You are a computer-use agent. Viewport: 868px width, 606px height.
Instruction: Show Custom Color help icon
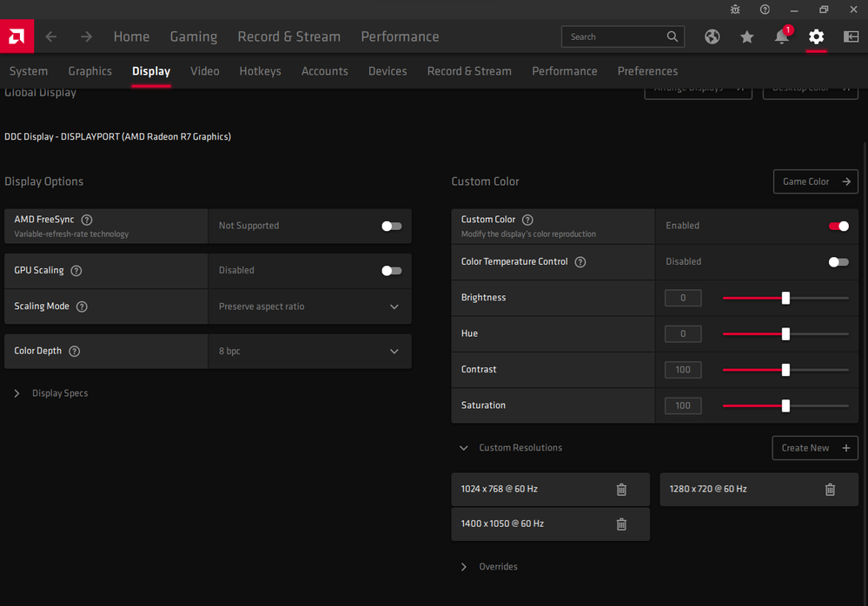coord(527,220)
